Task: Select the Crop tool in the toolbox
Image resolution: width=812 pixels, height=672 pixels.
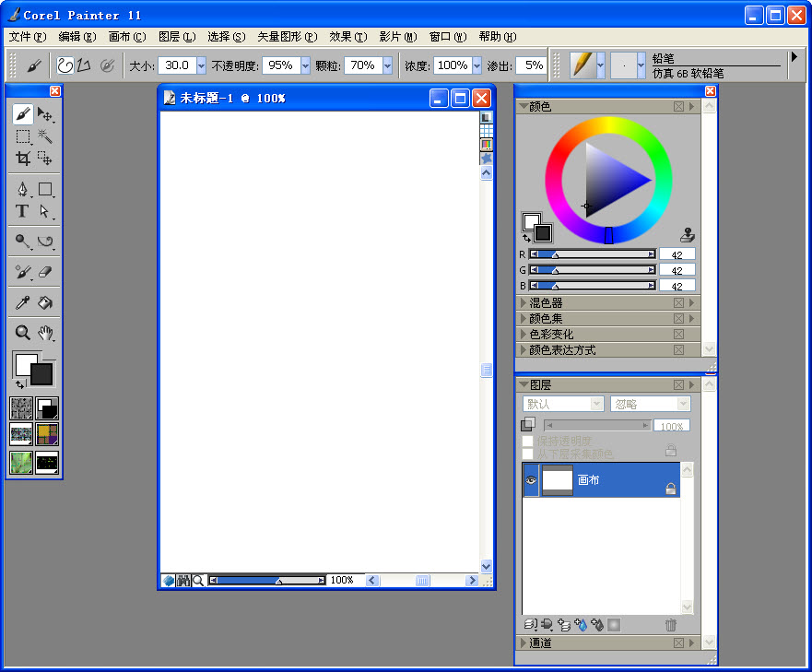Action: pos(22,159)
